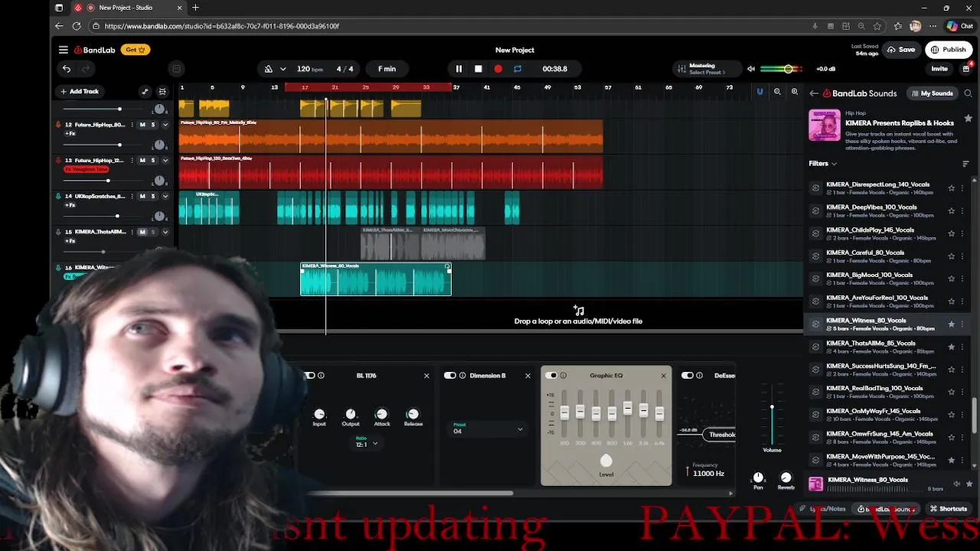Screen dimensions: 980x551
Task: Expand track 12 with its chevron
Action: pyautogui.click(x=165, y=125)
